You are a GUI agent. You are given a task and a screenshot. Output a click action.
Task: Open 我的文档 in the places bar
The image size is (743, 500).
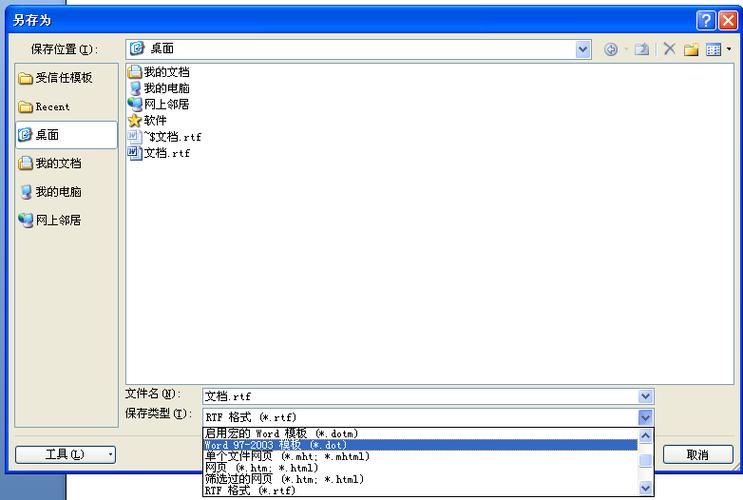pyautogui.click(x=66, y=164)
